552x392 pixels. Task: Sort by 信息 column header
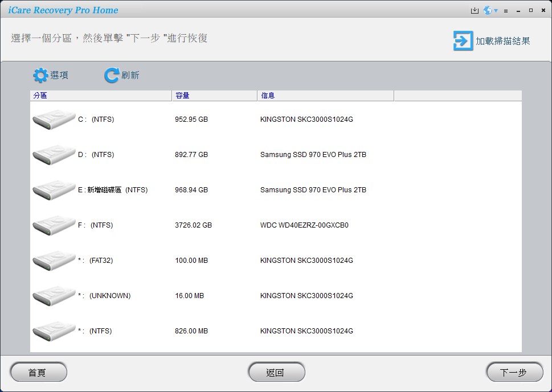(x=326, y=96)
